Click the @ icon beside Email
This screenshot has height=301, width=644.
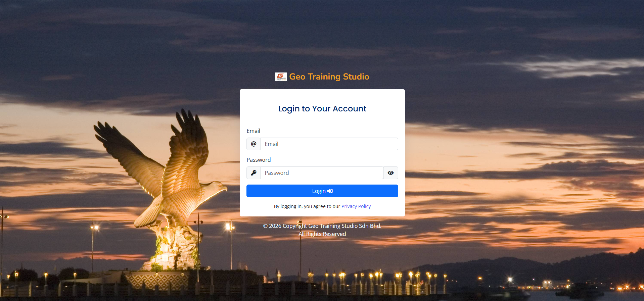point(254,144)
